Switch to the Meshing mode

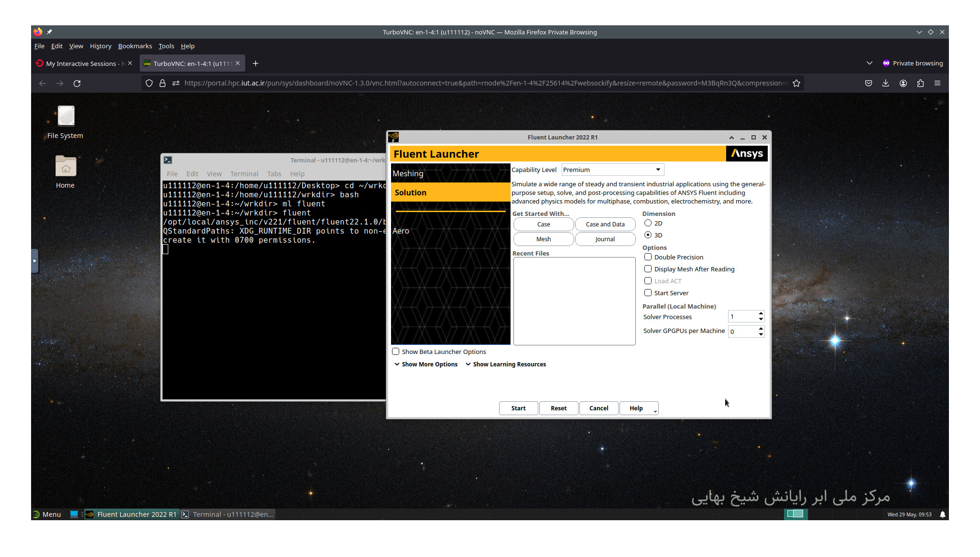pos(451,173)
